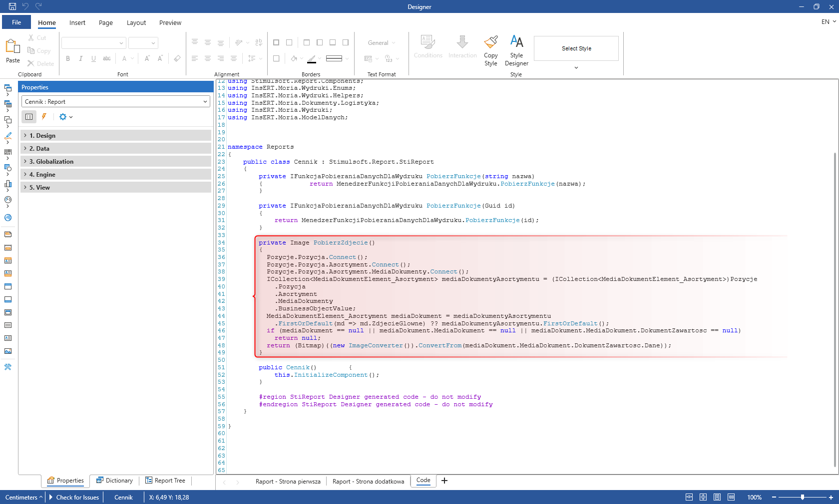Toggle the properties list view button
Viewport: 839px width, 504px height.
pyautogui.click(x=29, y=117)
